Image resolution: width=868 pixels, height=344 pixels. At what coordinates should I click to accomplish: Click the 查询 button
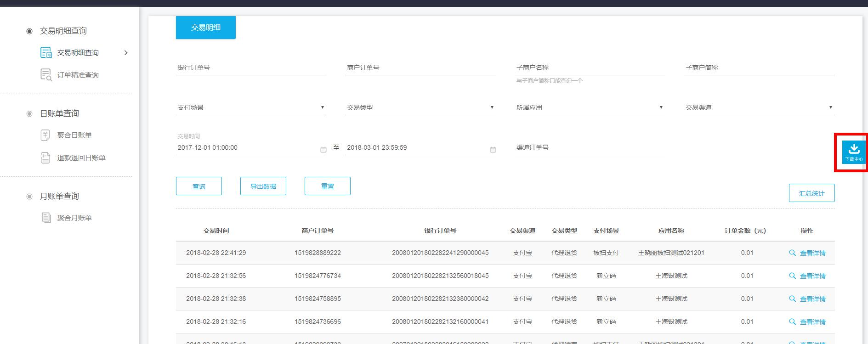pyautogui.click(x=199, y=186)
